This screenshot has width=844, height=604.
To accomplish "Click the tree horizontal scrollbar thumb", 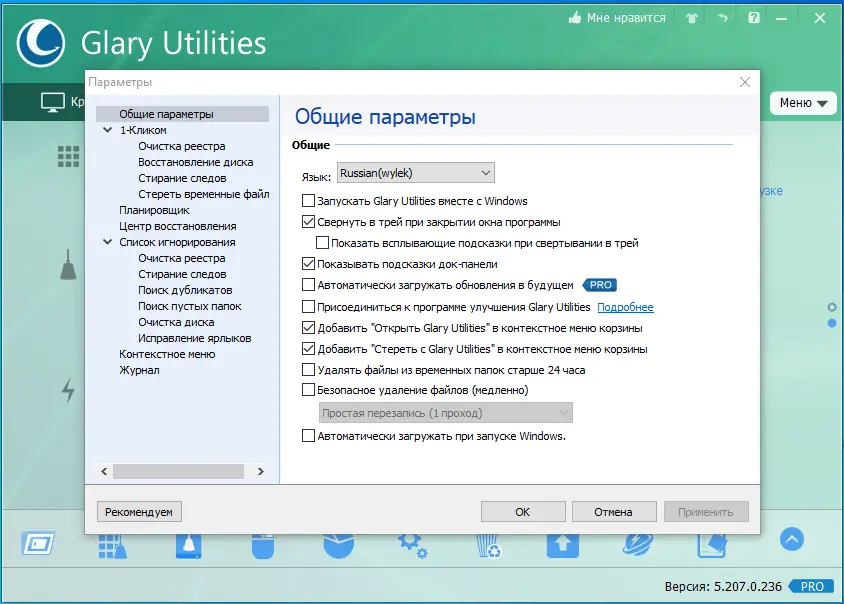I will point(178,472).
